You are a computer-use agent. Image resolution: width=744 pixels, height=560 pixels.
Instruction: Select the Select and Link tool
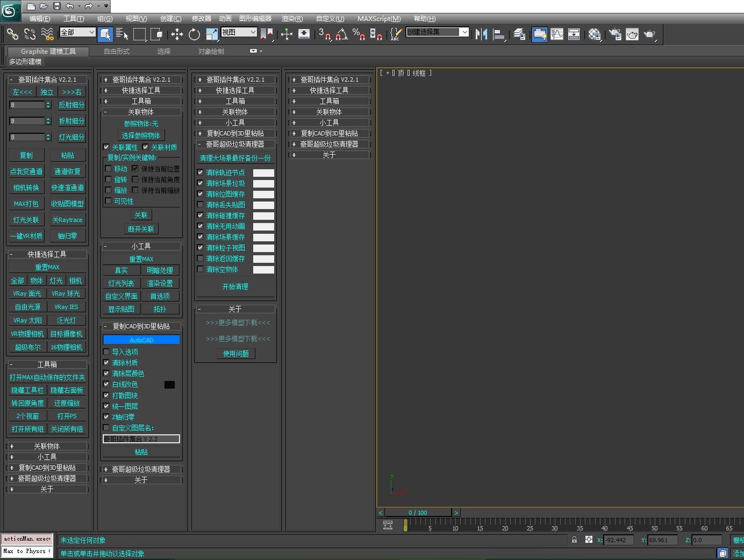12,34
